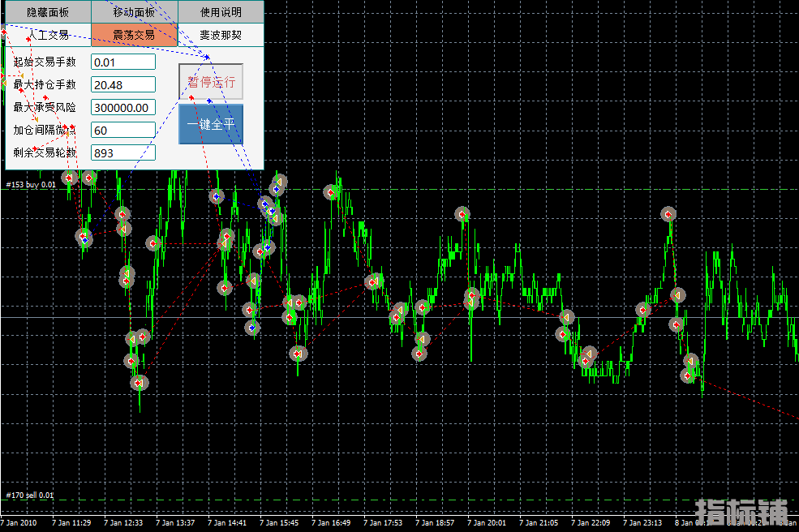Image resolution: width=799 pixels, height=532 pixels.
Task: Click the 最大持仓手数 field showing 20.48
Action: tap(123, 85)
